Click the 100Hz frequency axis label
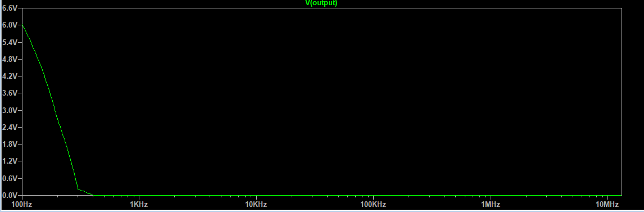This screenshot has height=212, width=644. click(x=22, y=204)
